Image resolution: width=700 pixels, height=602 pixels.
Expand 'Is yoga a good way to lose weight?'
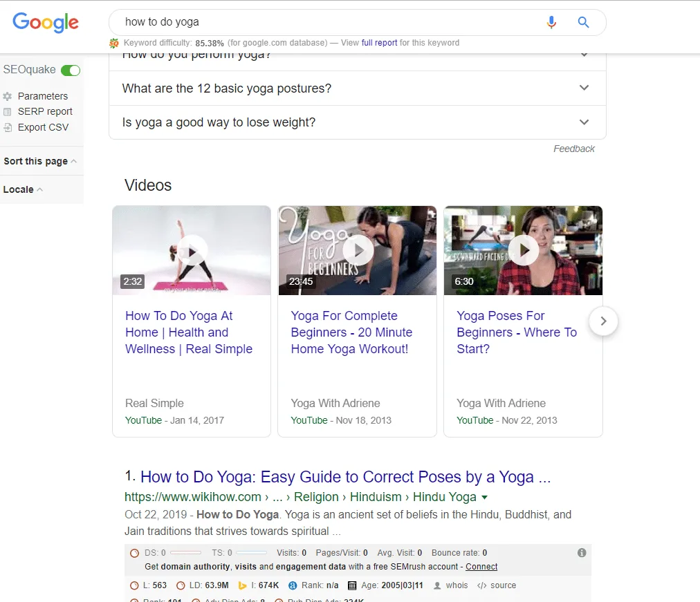pos(357,122)
